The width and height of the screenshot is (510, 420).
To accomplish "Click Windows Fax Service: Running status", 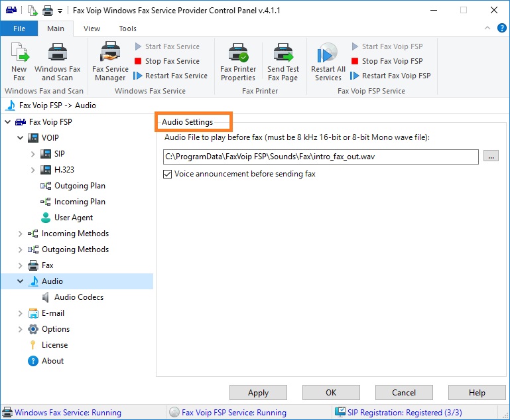I will [68, 413].
